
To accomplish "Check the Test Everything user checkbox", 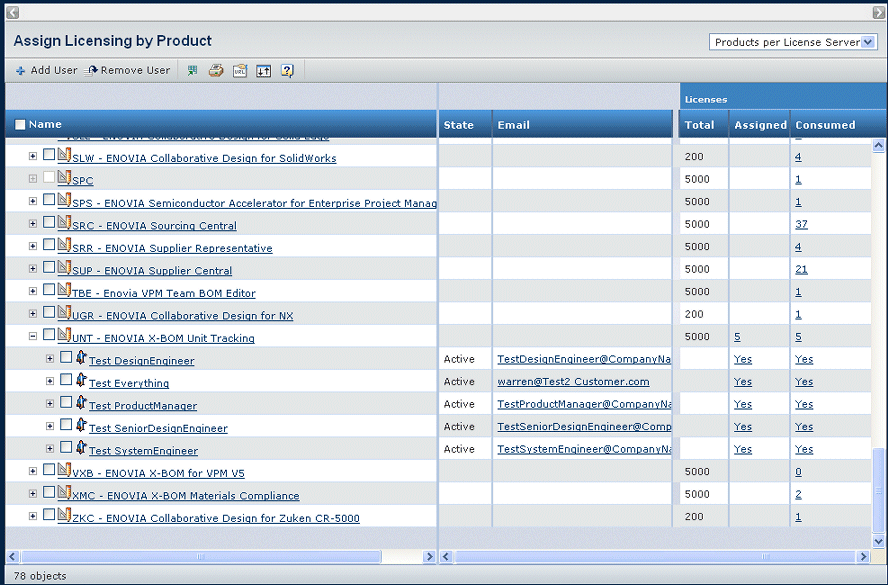I will (66, 379).
